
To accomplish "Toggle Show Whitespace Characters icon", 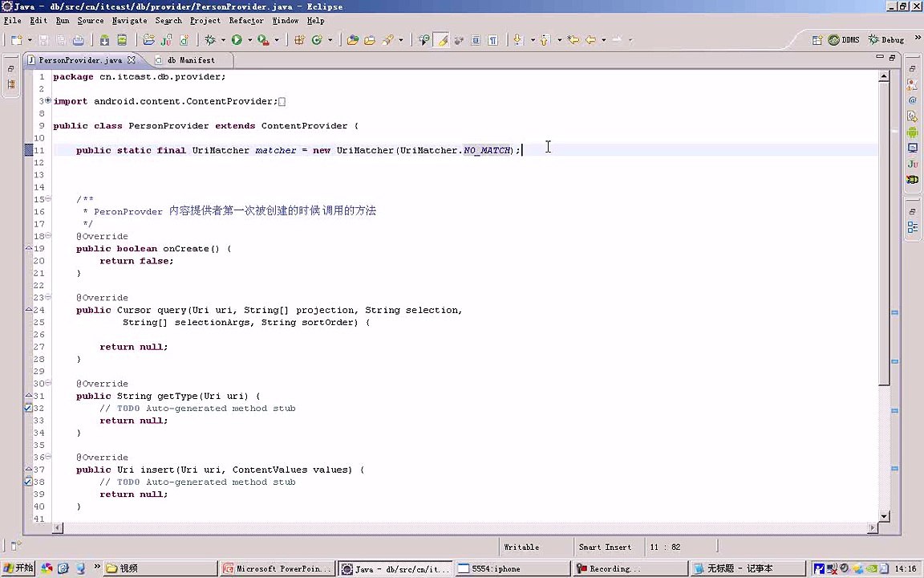I will (493, 39).
